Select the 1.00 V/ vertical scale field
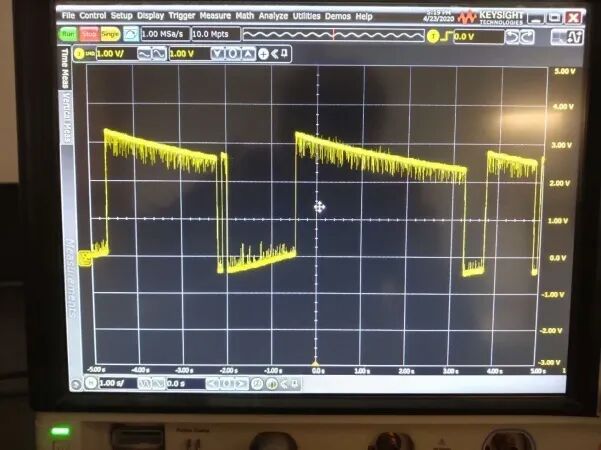The height and width of the screenshot is (450, 601). (x=116, y=54)
